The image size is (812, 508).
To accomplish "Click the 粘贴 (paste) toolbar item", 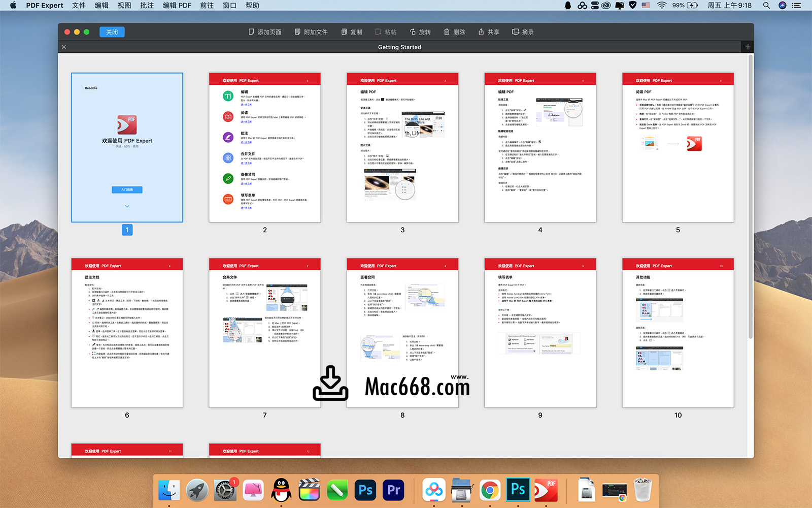I will (386, 32).
